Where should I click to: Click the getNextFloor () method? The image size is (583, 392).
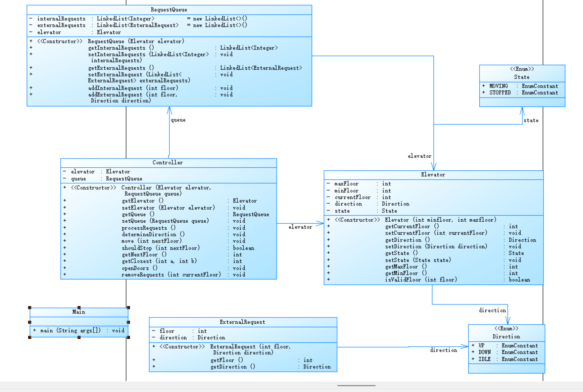tap(153, 255)
